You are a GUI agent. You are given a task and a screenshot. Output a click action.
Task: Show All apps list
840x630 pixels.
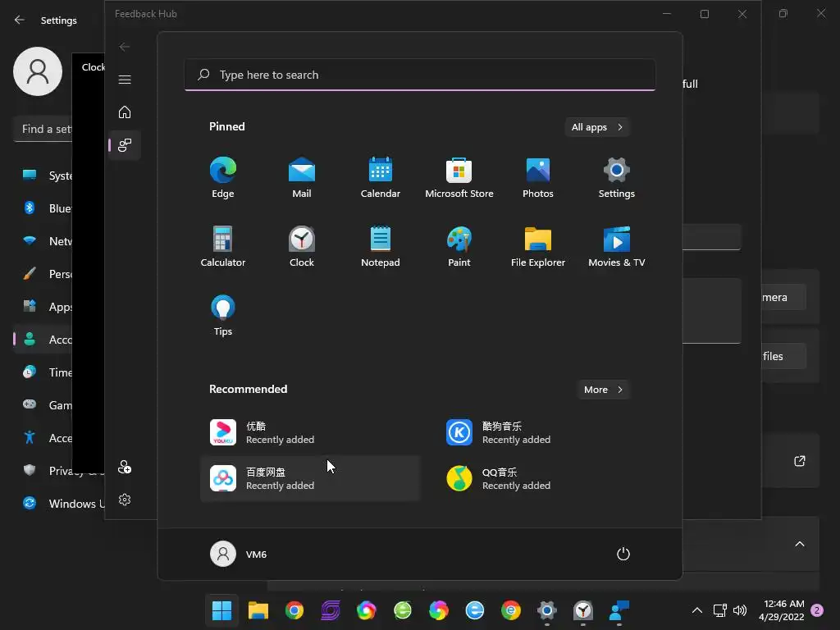pyautogui.click(x=597, y=127)
